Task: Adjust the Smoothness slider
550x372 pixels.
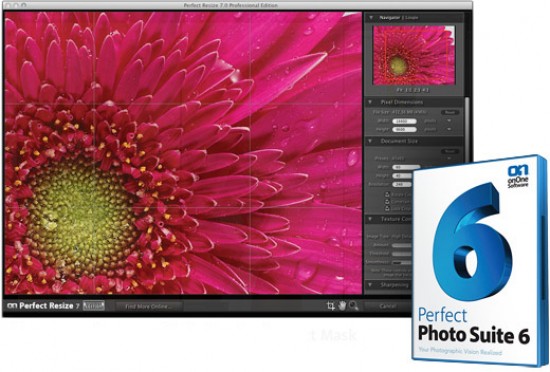Action: click(x=402, y=262)
